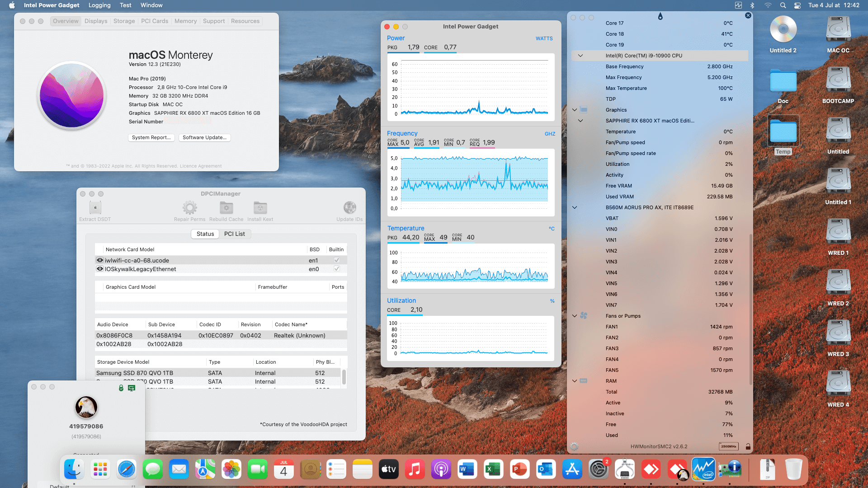
Task: Click Intel Power Gadget Dock icon
Action: 703,469
